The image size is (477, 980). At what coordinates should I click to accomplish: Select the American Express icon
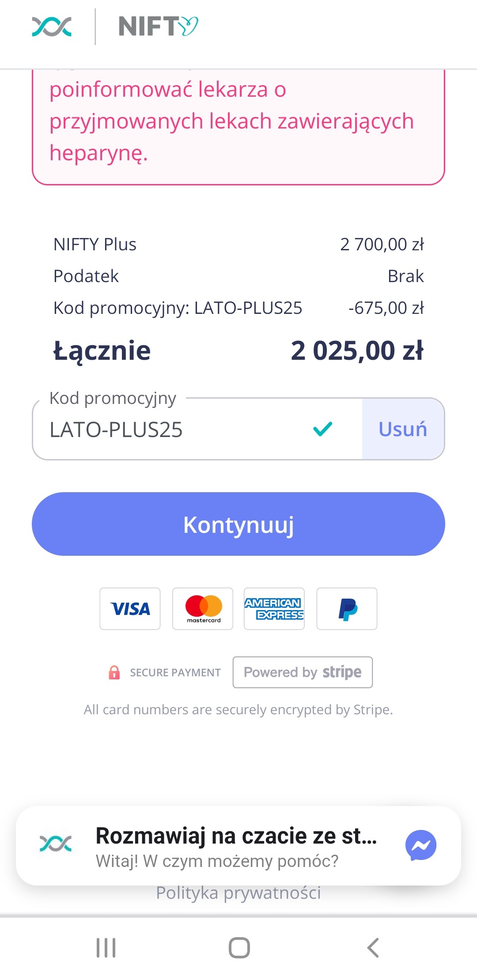click(x=274, y=609)
